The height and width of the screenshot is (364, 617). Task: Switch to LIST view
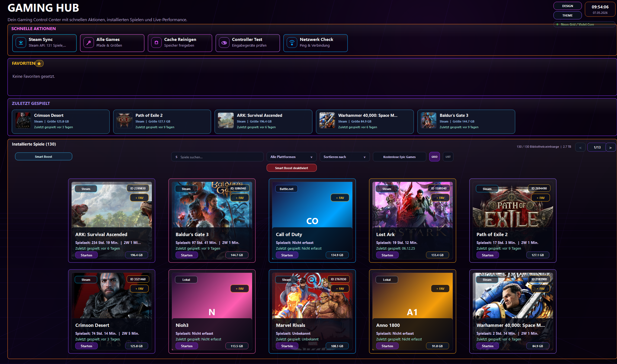point(448,157)
